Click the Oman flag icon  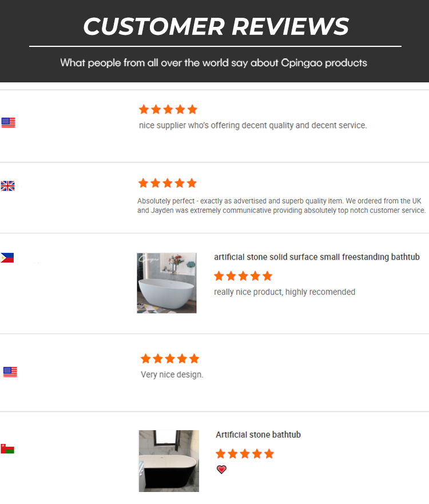pyautogui.click(x=7, y=449)
